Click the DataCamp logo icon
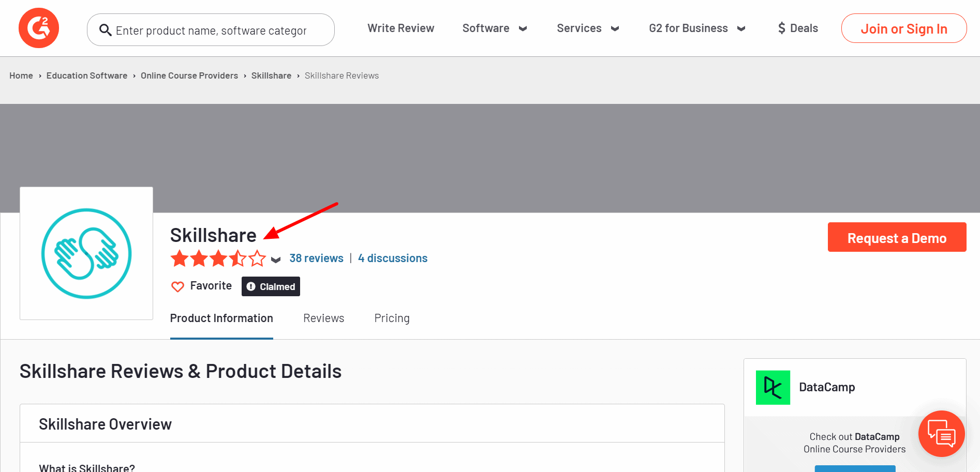 point(773,387)
